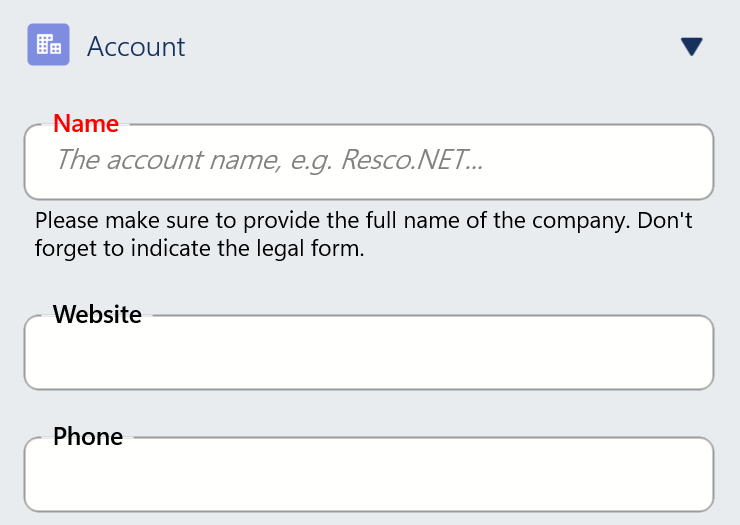Click the red Name field label
The height and width of the screenshot is (525, 740).
click(86, 124)
